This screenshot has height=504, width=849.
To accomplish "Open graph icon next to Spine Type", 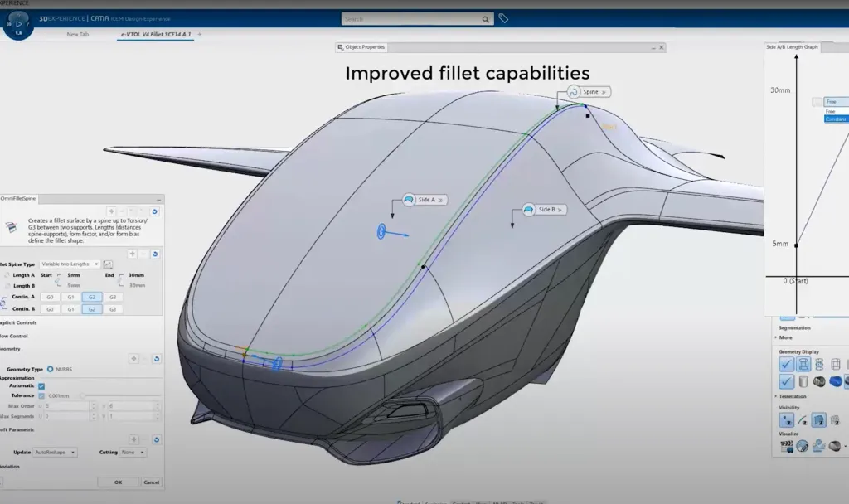I will tap(108, 264).
